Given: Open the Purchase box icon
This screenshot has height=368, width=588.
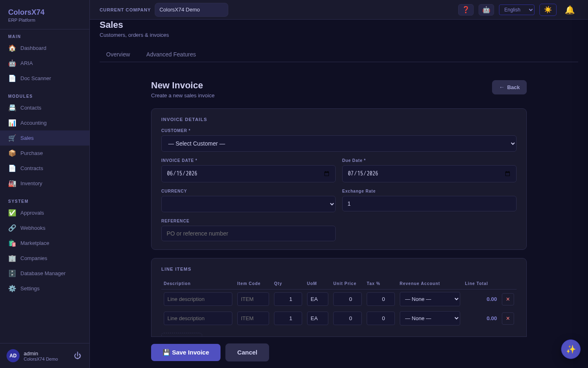Looking at the screenshot, I should [x=12, y=153].
